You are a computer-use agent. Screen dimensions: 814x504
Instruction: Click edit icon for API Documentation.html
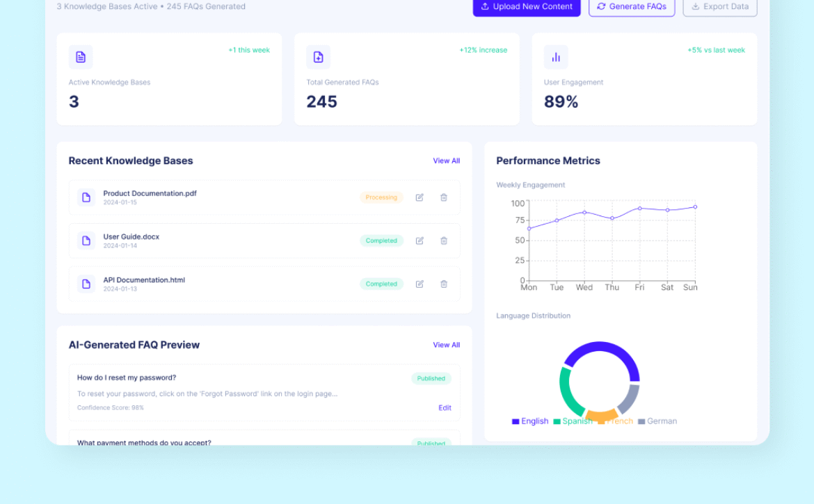[420, 284]
